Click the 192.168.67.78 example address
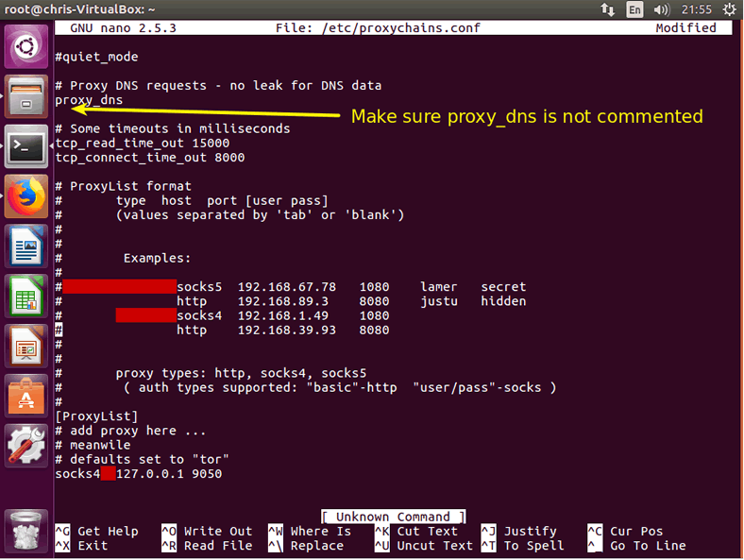The image size is (744, 560). coord(287,287)
